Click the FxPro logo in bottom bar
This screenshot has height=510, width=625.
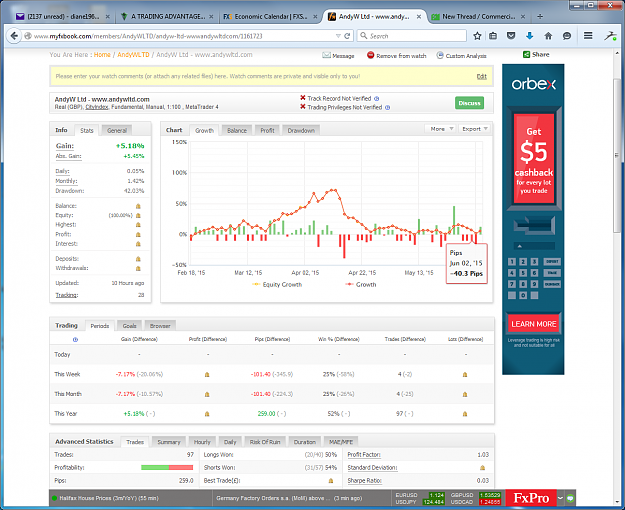[531, 498]
